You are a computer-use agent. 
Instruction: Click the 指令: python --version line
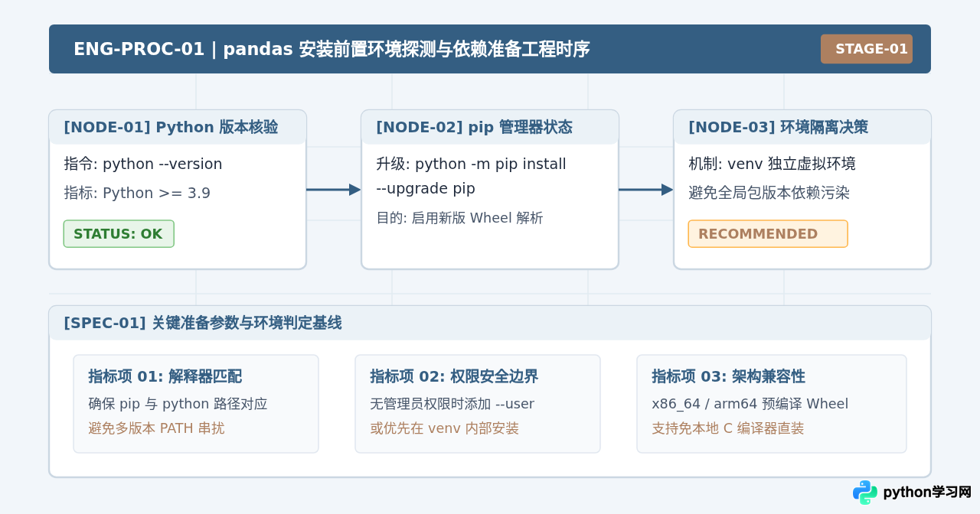pos(143,164)
